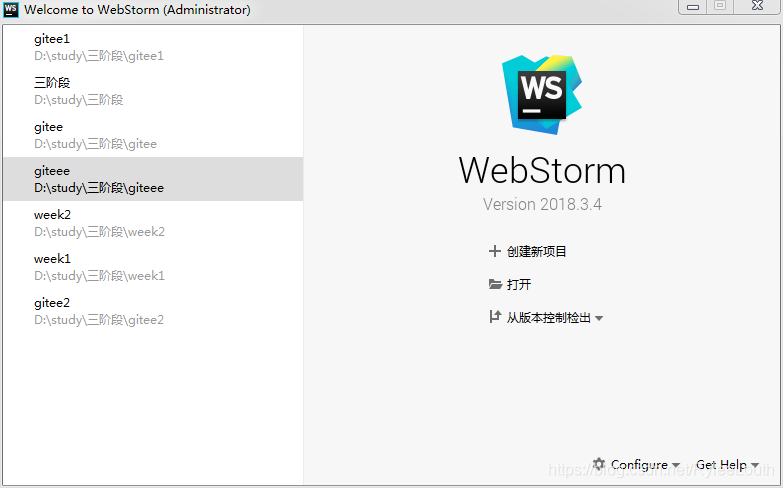Viewport: 783px width, 488px height.
Task: Choose 打开 to open a project
Action: pyautogui.click(x=519, y=284)
